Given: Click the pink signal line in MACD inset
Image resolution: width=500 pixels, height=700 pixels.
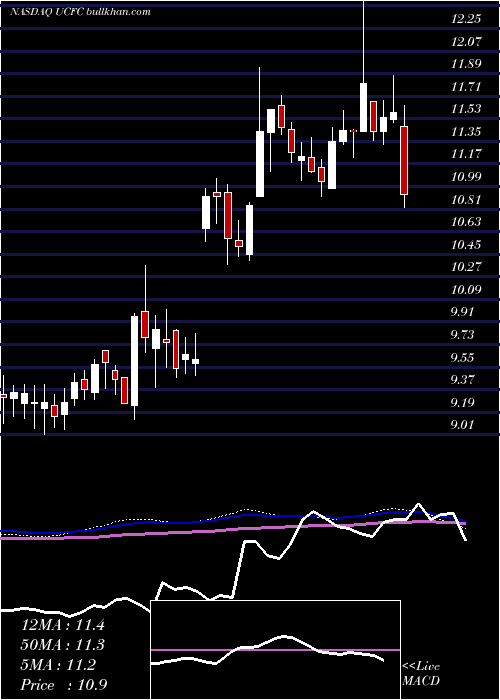Looking at the screenshot, I should coord(275,650).
